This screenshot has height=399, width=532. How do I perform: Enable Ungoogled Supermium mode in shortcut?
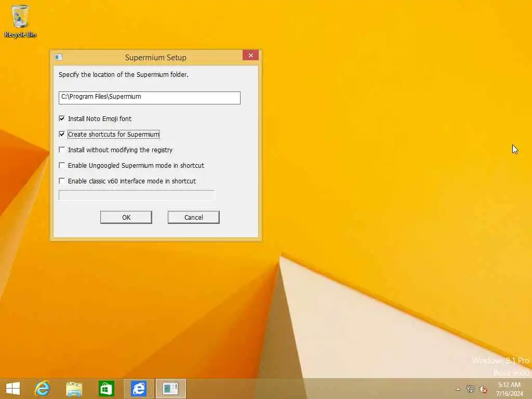[x=62, y=165]
